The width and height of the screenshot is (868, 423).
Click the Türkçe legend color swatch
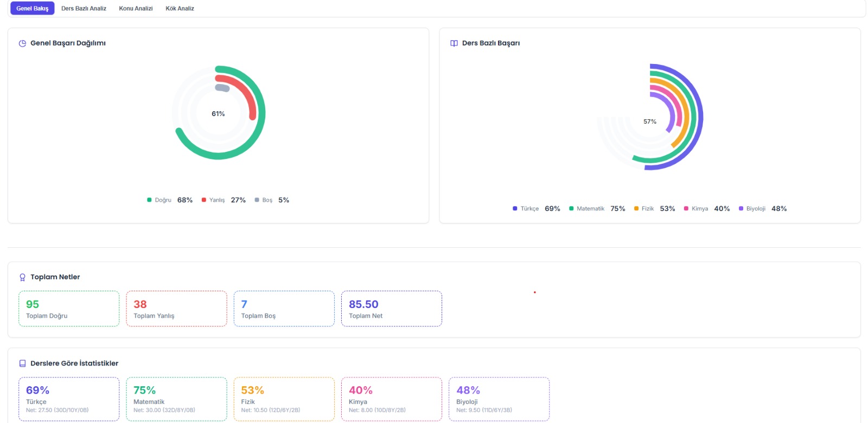pyautogui.click(x=515, y=209)
